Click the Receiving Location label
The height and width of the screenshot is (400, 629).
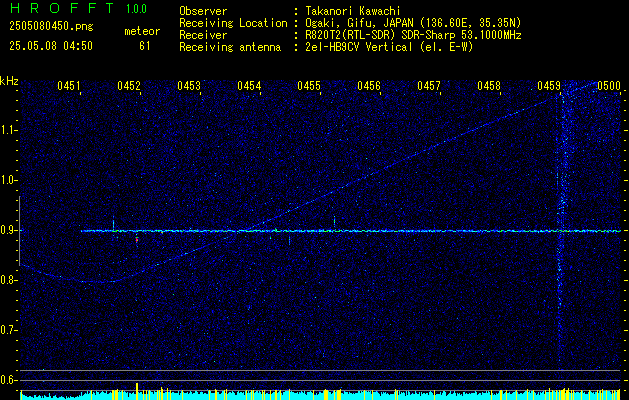tap(233, 23)
